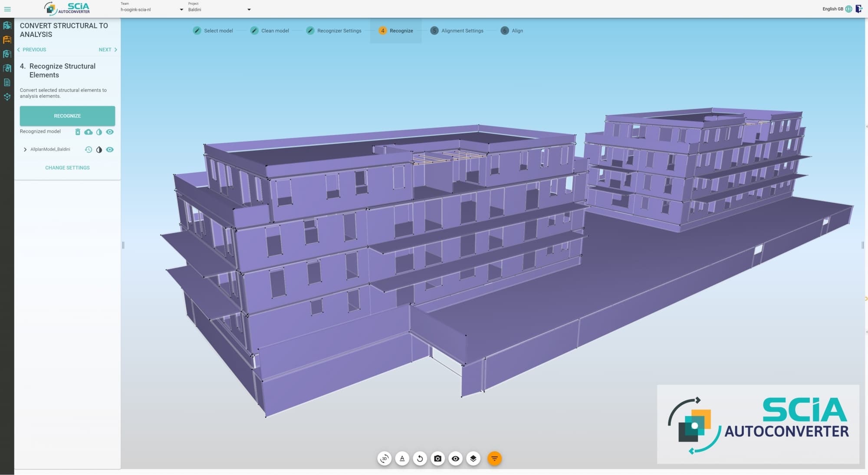Toggle the viewport bottom toolbar eye

click(x=455, y=459)
